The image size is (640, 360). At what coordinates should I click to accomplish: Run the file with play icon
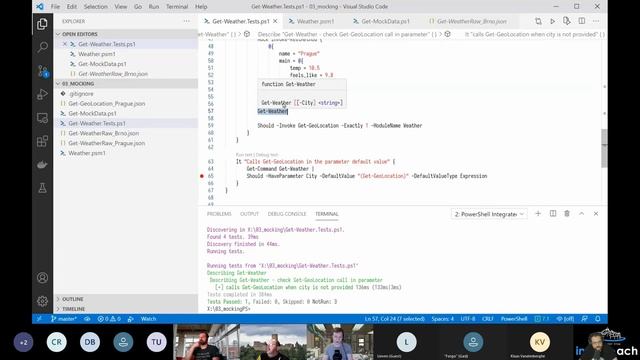pos(552,21)
